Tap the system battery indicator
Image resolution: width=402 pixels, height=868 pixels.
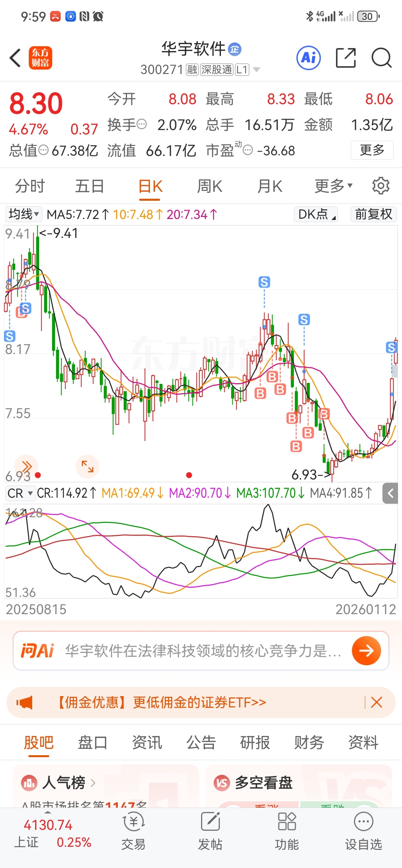tap(368, 16)
